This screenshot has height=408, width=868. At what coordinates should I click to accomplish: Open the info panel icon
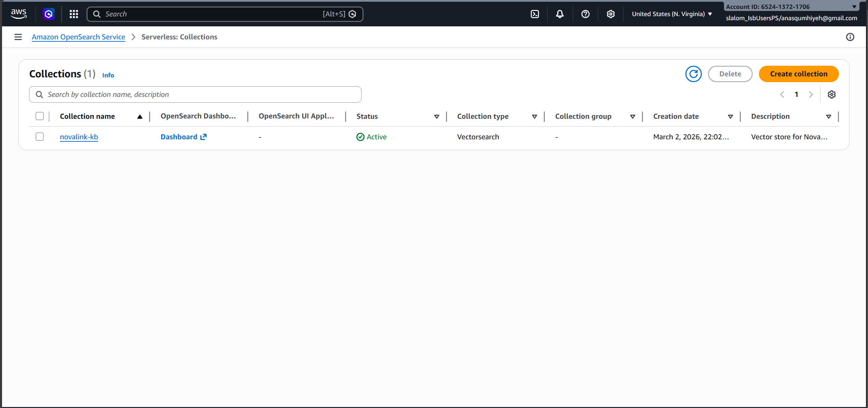(x=850, y=37)
